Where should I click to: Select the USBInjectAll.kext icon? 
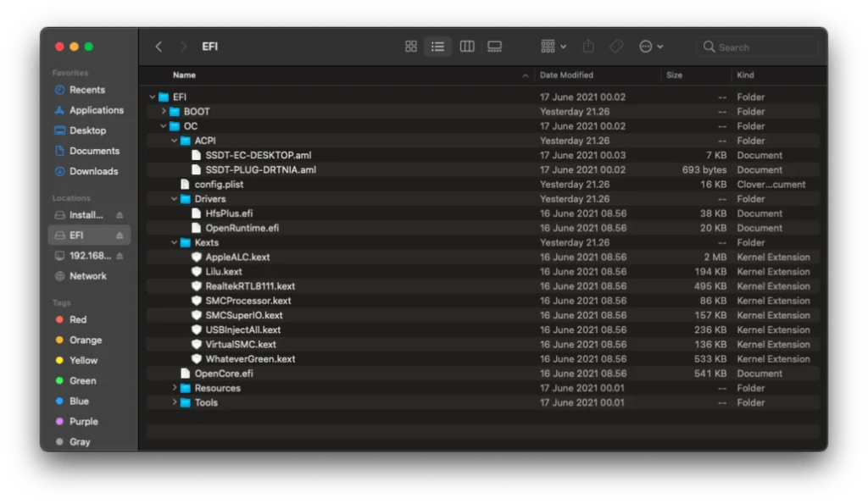[x=196, y=330]
